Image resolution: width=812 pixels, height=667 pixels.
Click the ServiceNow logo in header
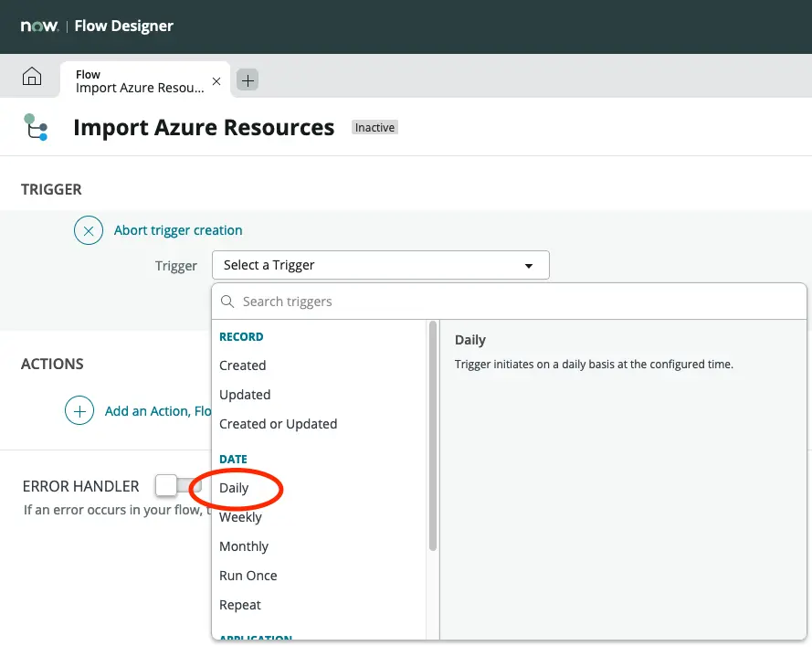(40, 26)
